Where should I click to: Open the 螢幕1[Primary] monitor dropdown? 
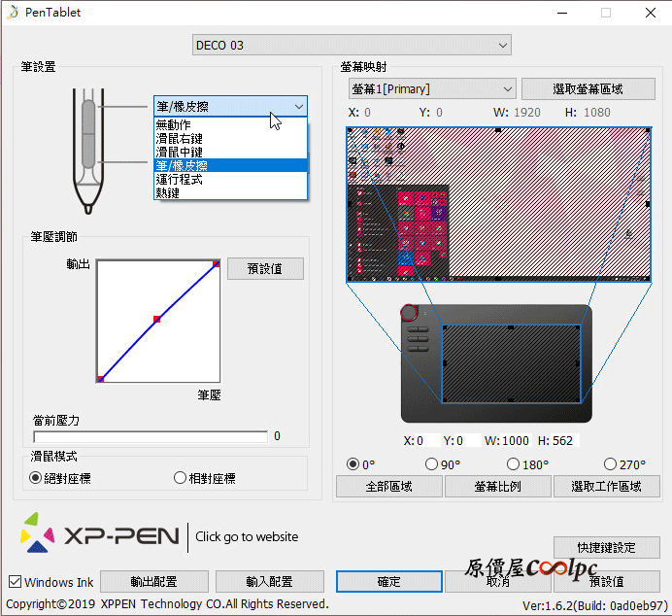point(432,88)
